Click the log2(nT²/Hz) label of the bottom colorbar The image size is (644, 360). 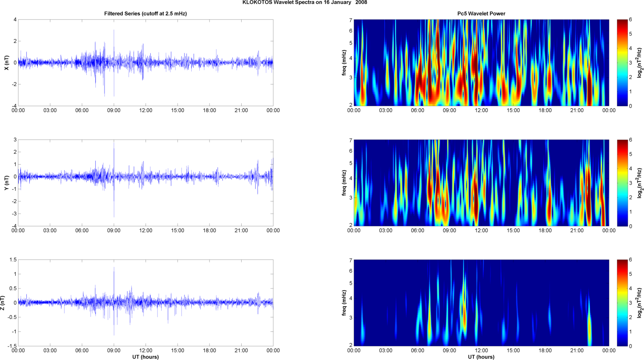pos(640,303)
